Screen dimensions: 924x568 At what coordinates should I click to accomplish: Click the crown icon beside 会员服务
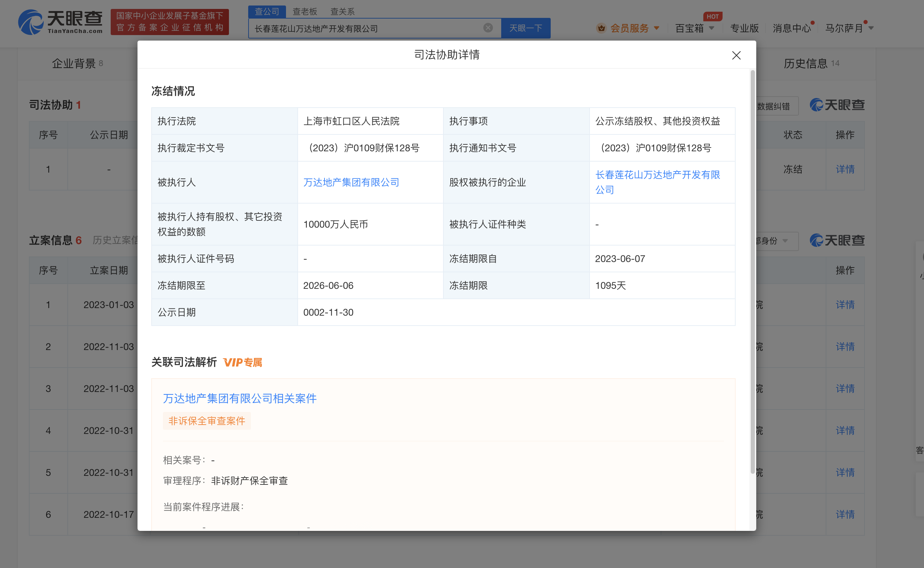pyautogui.click(x=601, y=28)
